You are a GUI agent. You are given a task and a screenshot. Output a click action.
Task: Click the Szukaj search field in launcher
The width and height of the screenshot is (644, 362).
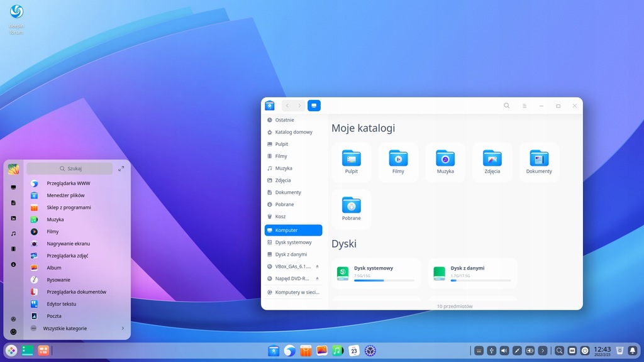click(x=69, y=168)
